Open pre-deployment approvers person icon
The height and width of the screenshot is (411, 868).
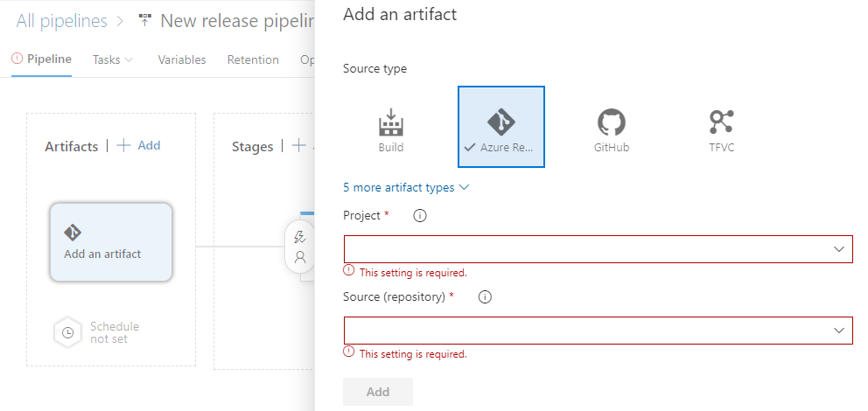point(300,257)
